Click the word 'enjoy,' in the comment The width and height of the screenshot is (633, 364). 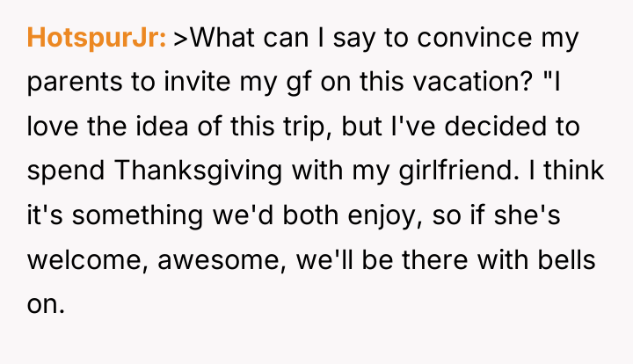click(385, 216)
